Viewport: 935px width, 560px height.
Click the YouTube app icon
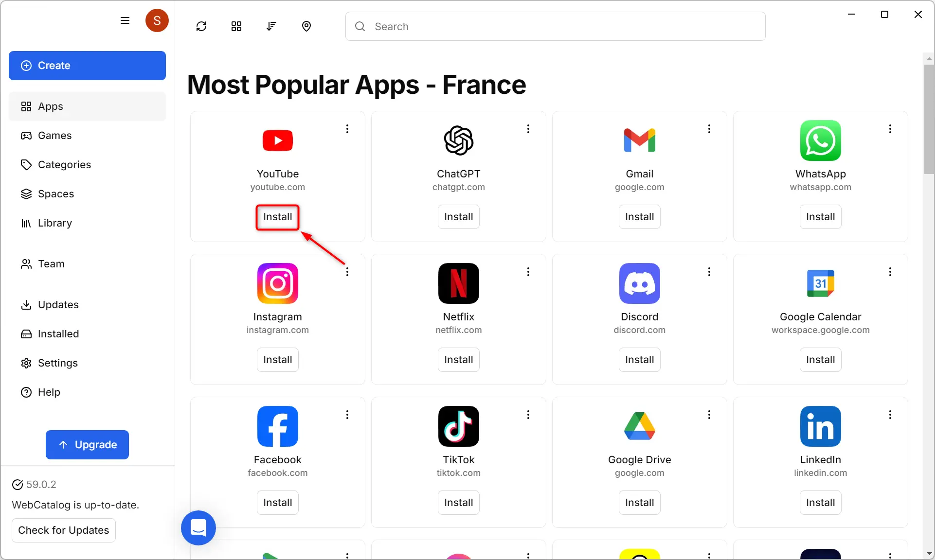pos(277,140)
